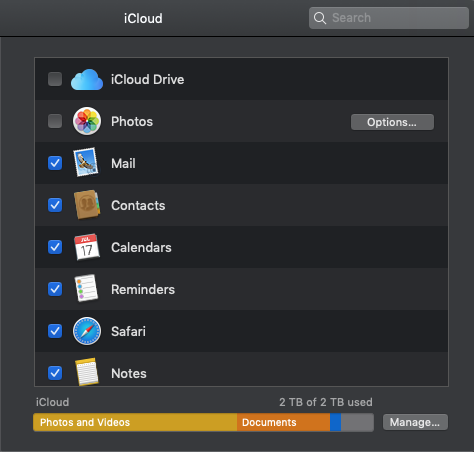Click the Mail stamp icon
This screenshot has height=452, width=474.
(86, 162)
